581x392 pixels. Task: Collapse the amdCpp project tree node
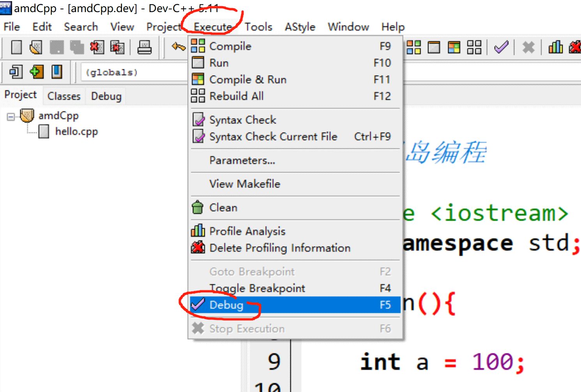pyautogui.click(x=11, y=117)
